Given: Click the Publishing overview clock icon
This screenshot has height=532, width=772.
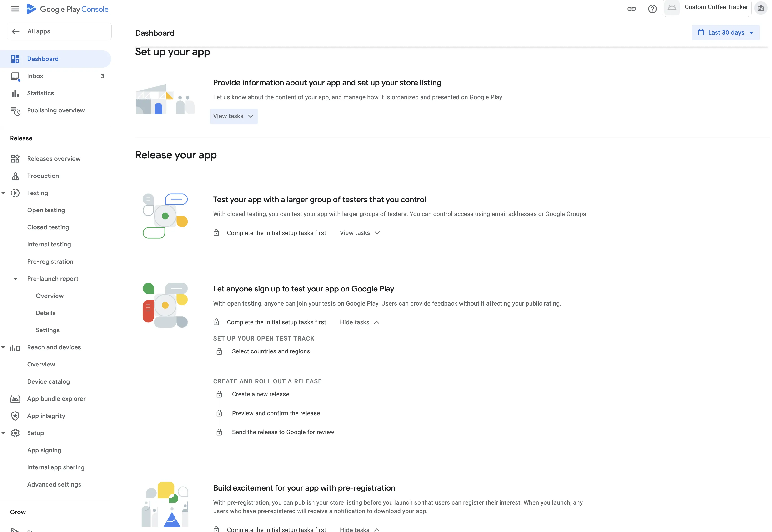Looking at the screenshot, I should [x=15, y=111].
